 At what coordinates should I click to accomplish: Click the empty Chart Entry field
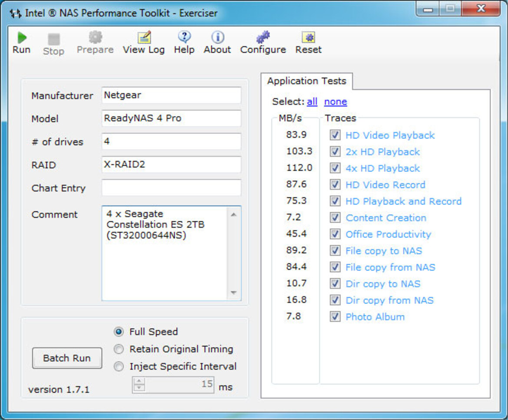(x=171, y=188)
